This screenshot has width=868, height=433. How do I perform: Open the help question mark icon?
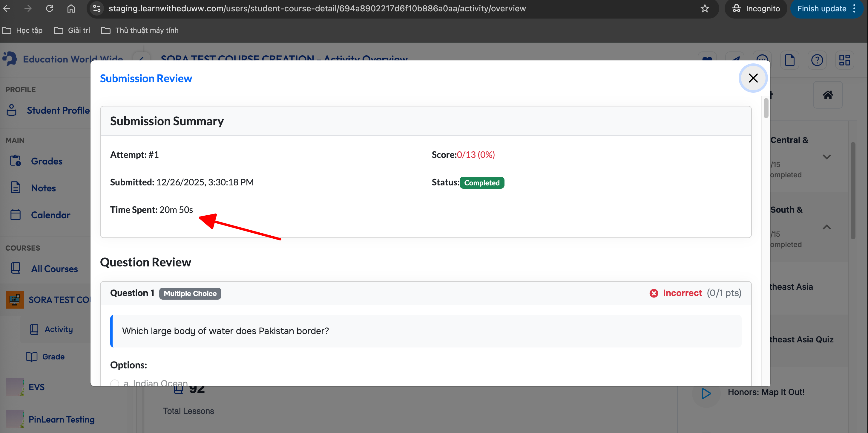(817, 60)
